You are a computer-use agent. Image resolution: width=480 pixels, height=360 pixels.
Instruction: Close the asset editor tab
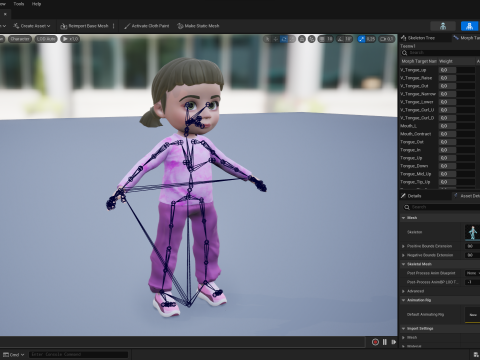pos(5,14)
